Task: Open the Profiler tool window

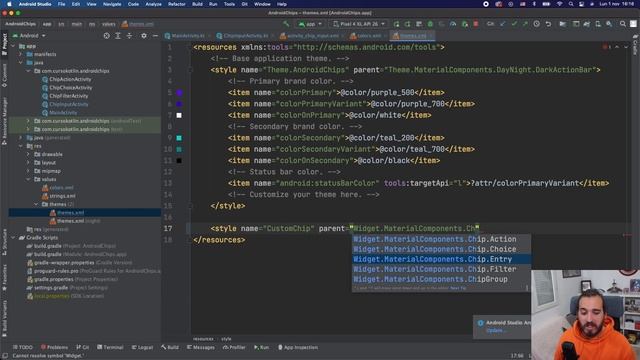Action: [234, 347]
